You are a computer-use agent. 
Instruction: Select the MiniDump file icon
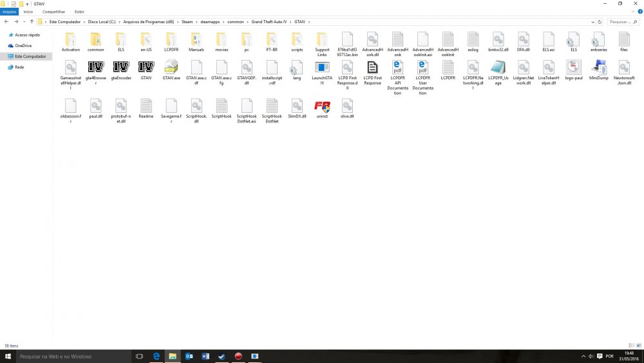tap(599, 70)
